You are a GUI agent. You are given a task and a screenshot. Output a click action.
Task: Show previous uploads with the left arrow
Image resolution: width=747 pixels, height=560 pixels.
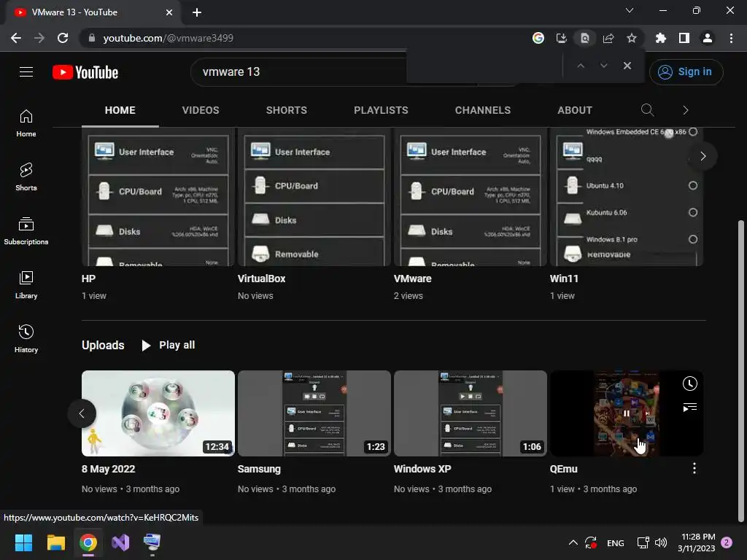pos(82,413)
